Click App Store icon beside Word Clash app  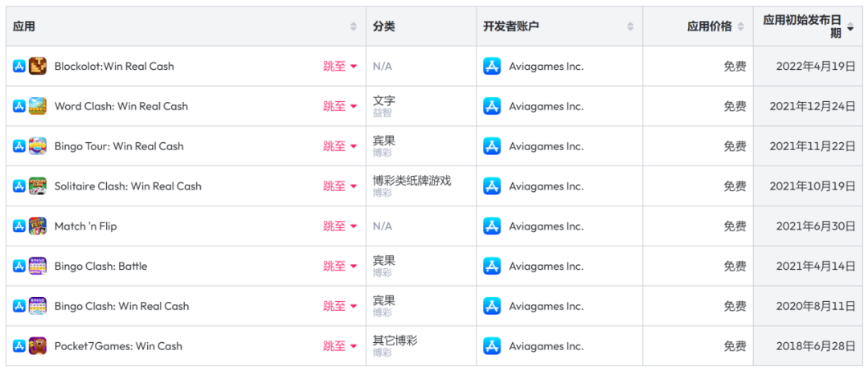19,106
